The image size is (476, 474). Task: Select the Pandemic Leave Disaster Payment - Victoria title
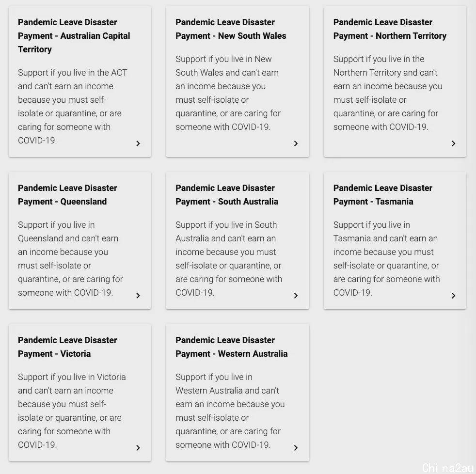point(67,347)
